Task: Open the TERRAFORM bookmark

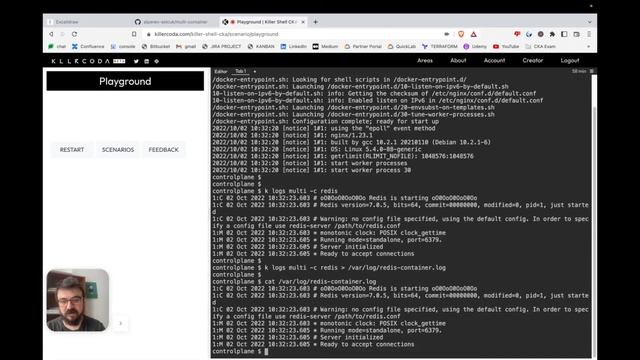Action: [x=440, y=47]
